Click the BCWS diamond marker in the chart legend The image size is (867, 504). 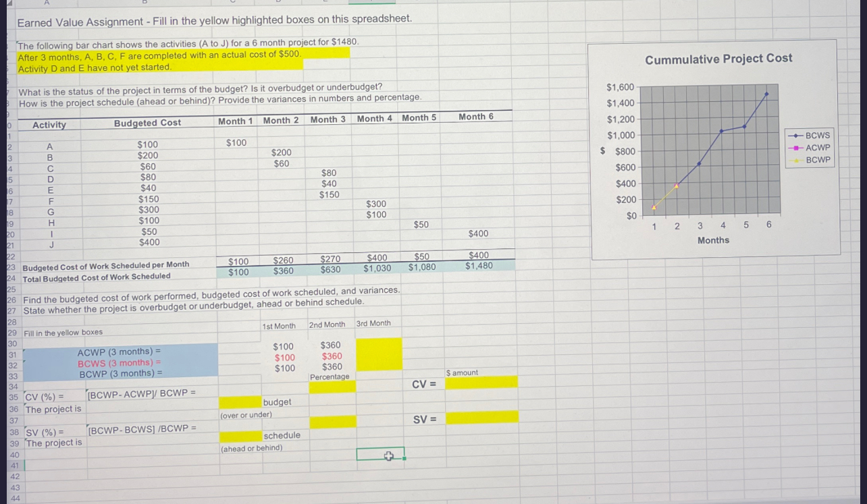794,136
